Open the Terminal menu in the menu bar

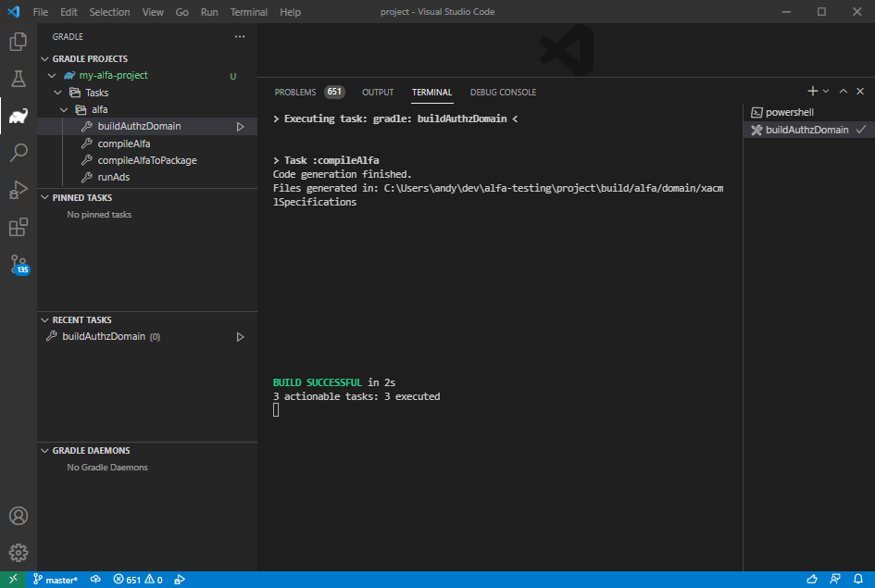(248, 12)
